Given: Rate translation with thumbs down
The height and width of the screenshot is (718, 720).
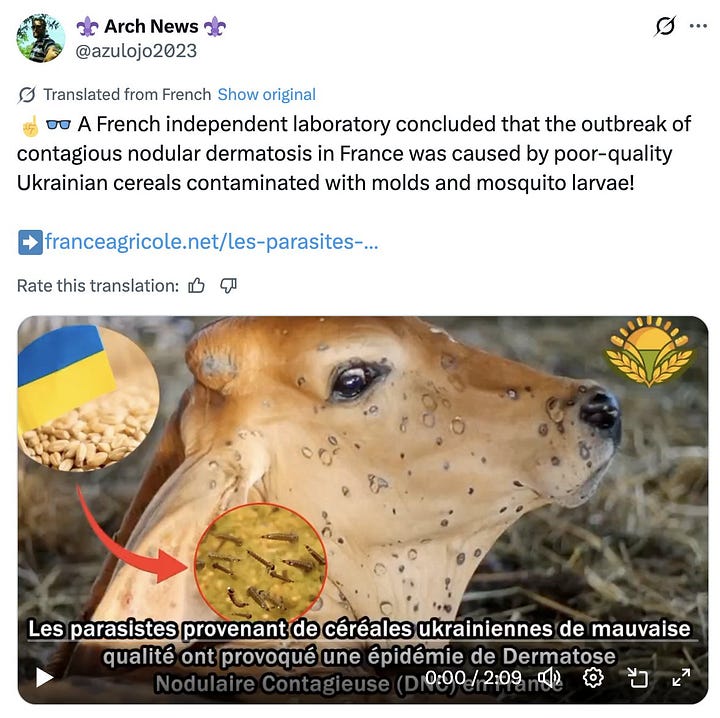Looking at the screenshot, I should [228, 286].
